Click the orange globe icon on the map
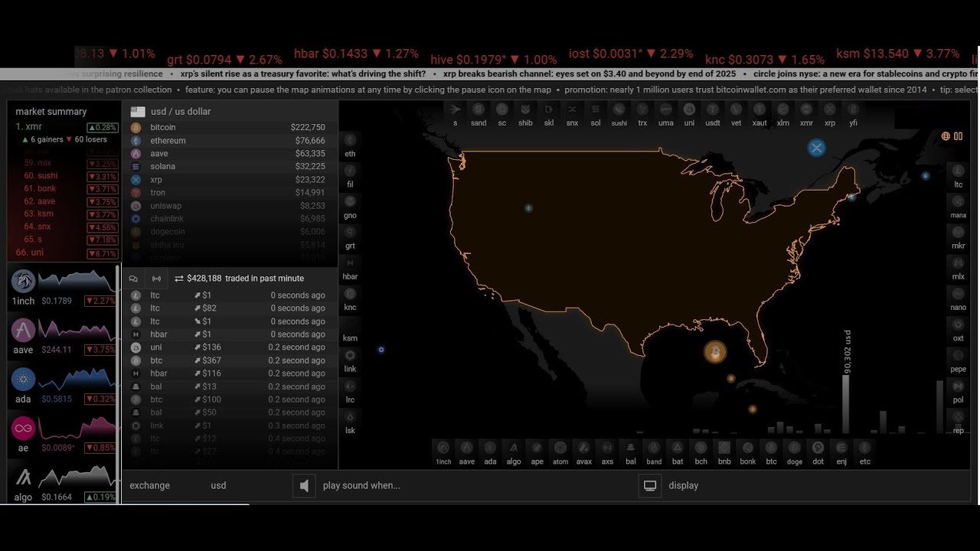Image resolution: width=980 pixels, height=551 pixels. (946, 136)
